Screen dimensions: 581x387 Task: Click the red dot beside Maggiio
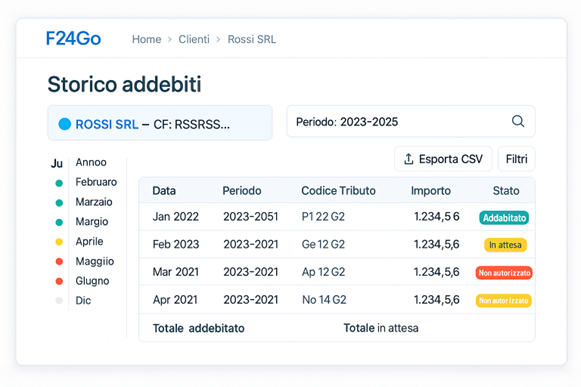pyautogui.click(x=59, y=262)
